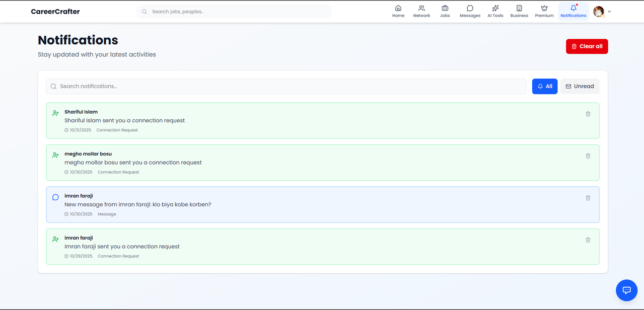Click the name megho mollar bosu
This screenshot has width=644, height=310.
[88, 154]
